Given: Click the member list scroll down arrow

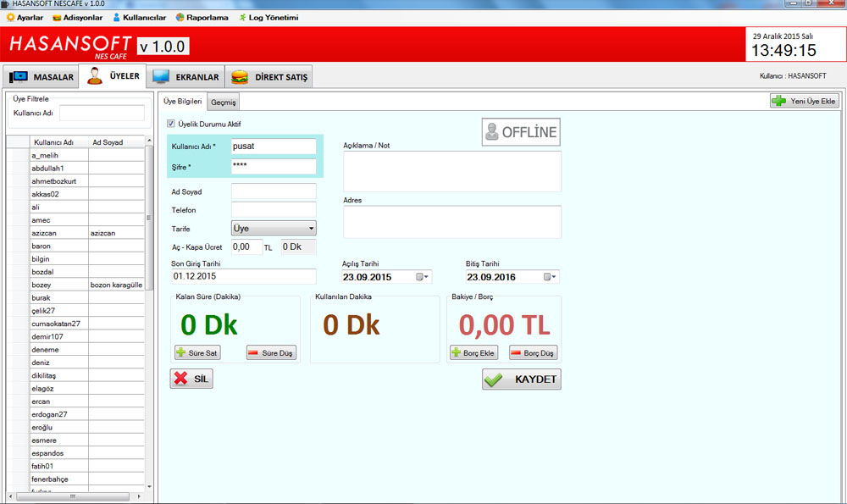Looking at the screenshot, I should 149,487.
